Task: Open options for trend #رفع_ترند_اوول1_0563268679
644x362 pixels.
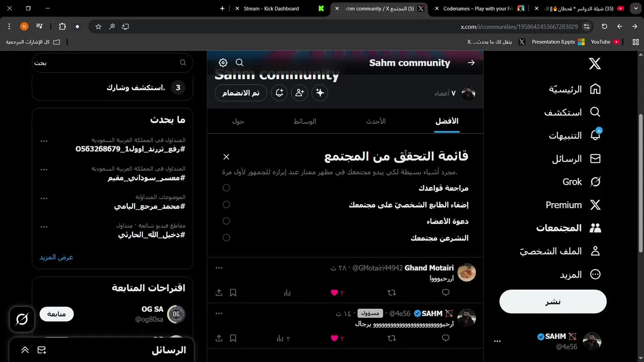Action: (44, 141)
